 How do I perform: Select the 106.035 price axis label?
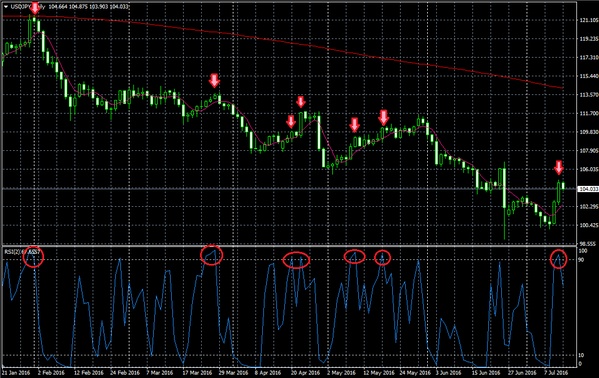pyautogui.click(x=589, y=169)
